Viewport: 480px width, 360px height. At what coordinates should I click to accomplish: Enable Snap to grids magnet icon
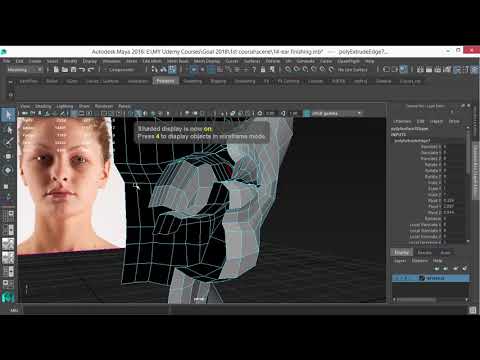(288, 69)
